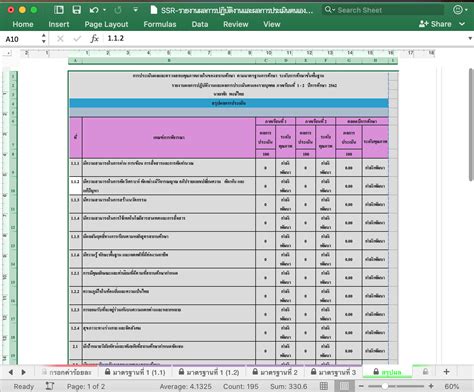
Task: Expand the formula bar with right-edge arrow
Action: pyautogui.click(x=470, y=39)
